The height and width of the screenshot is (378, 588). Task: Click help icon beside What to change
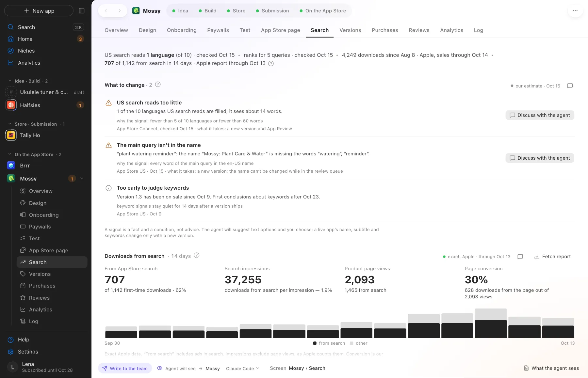tap(158, 85)
